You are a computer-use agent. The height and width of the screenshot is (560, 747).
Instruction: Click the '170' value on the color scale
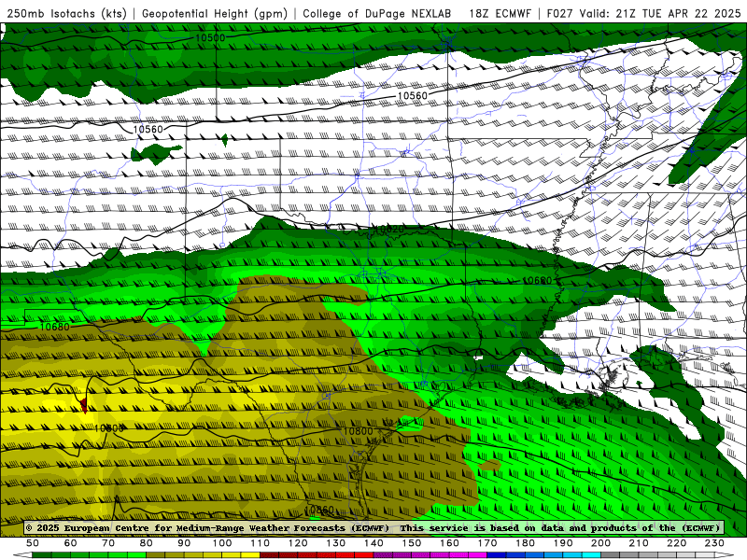click(487, 543)
